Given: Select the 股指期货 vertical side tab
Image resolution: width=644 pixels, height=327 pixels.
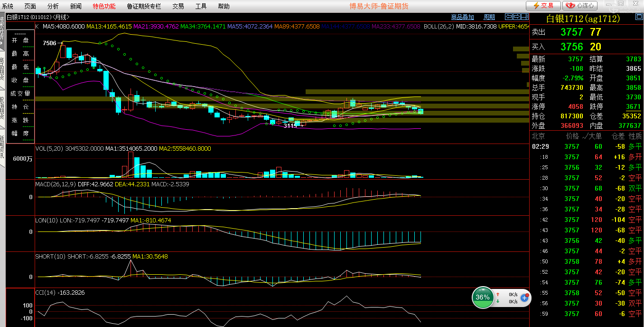Looking at the screenshot, I should tap(2, 108).
